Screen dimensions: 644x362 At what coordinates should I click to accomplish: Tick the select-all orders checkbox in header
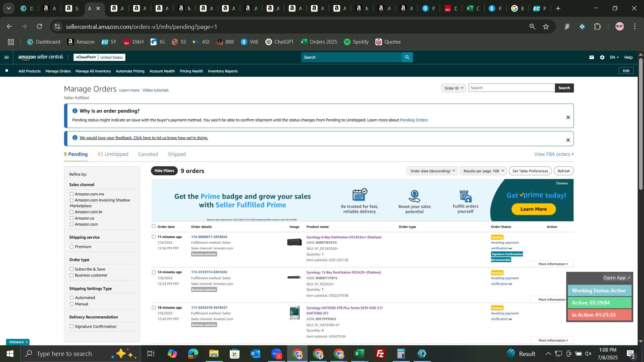point(154,226)
